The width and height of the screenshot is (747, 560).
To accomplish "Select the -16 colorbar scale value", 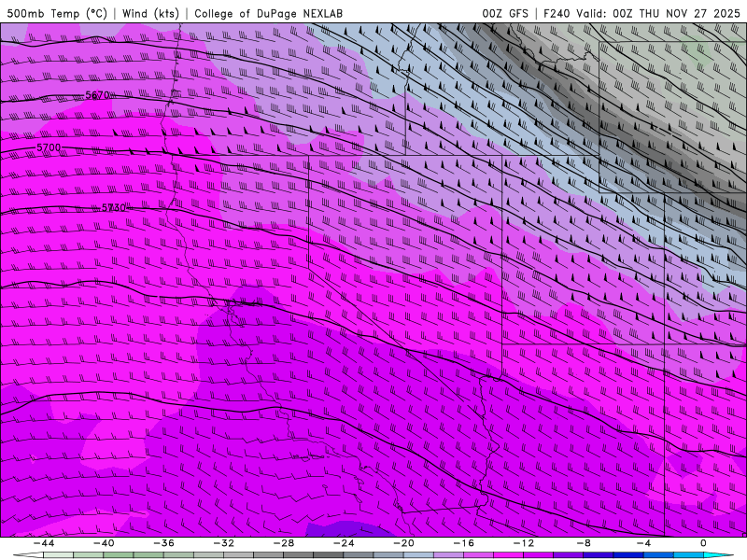I will click(x=464, y=543).
